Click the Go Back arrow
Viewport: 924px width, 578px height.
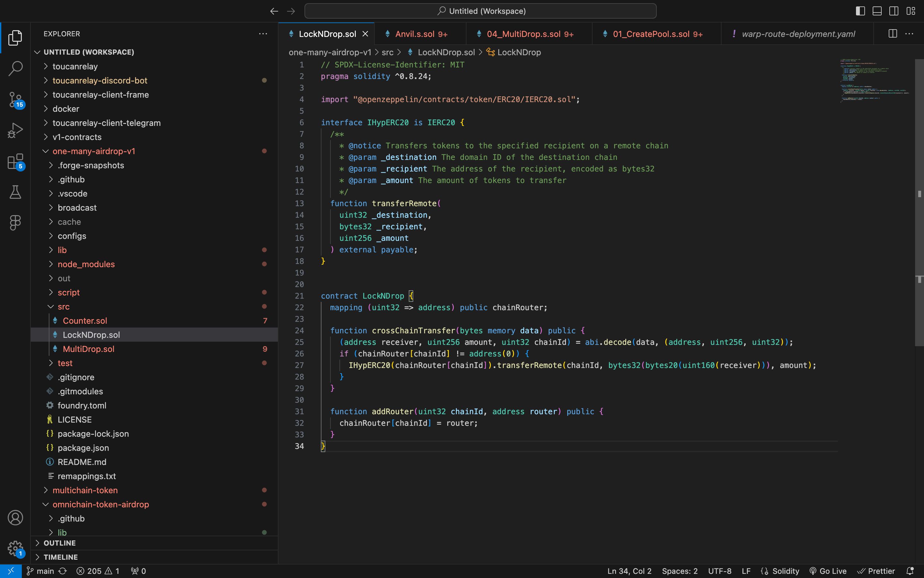coord(274,11)
